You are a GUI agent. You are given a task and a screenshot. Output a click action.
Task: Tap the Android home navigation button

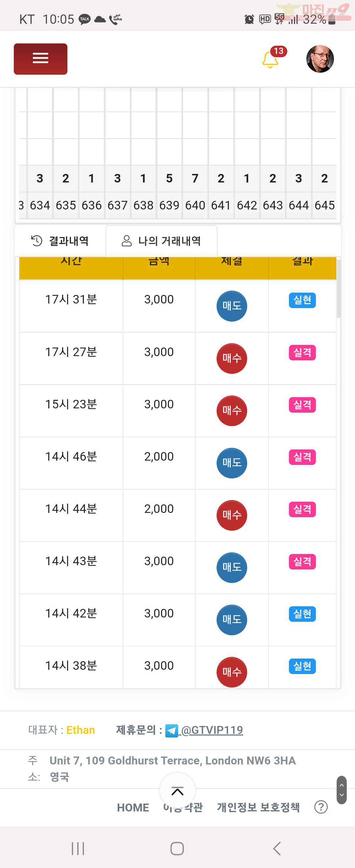[x=177, y=849]
